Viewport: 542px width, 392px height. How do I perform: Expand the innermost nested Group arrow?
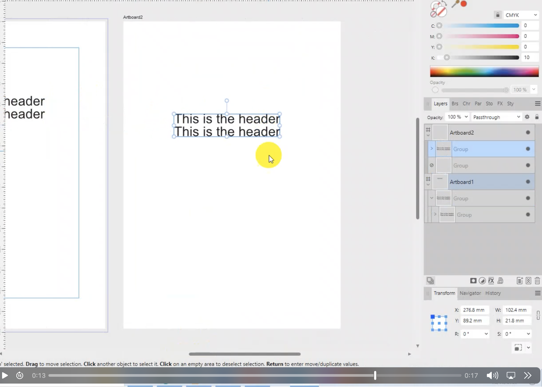(x=435, y=214)
